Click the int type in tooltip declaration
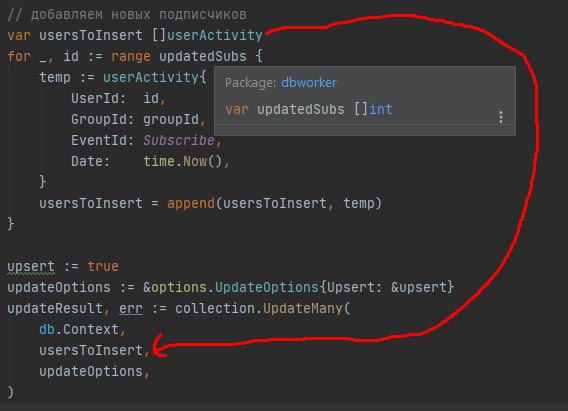The height and width of the screenshot is (411, 568). pos(380,109)
